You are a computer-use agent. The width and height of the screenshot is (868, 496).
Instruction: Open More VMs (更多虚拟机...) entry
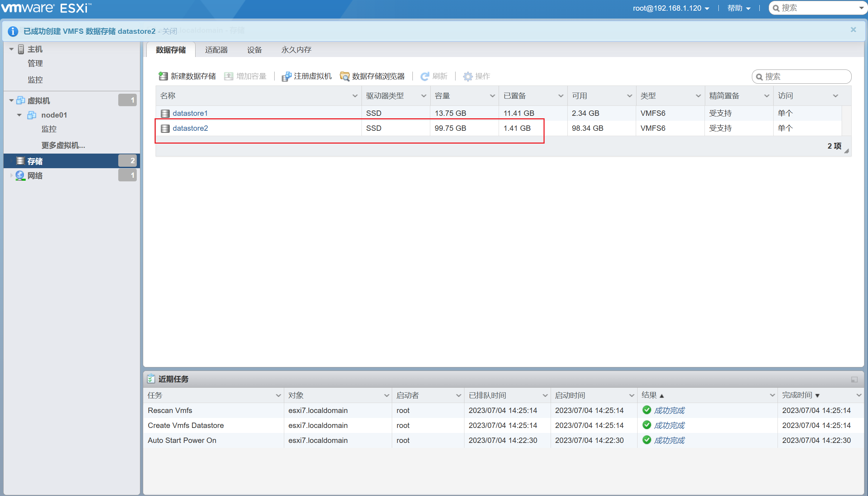63,145
